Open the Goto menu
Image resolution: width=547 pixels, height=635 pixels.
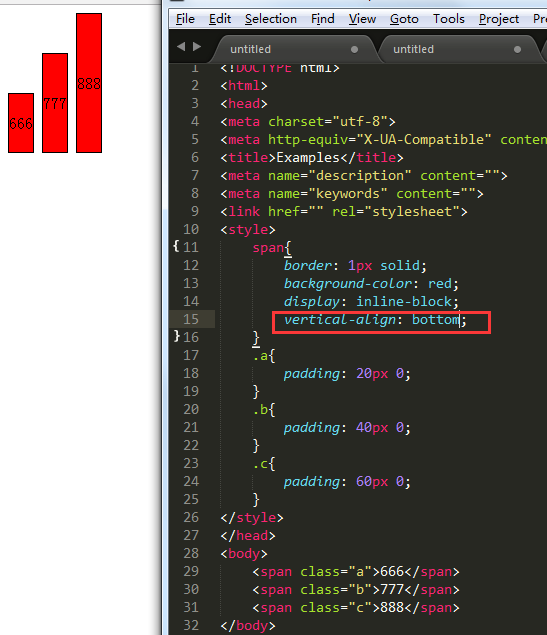[x=404, y=19]
